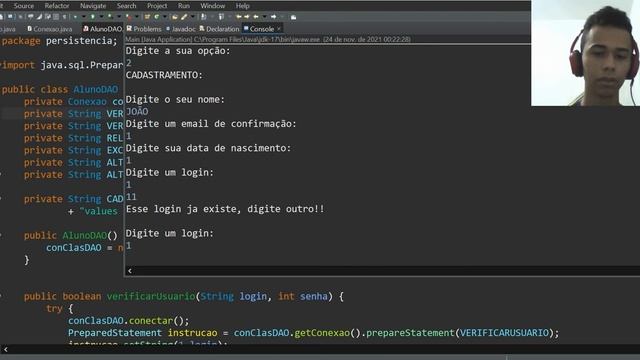Switch to the AlunoDAO editor tab
The image size is (640, 360).
(102, 29)
